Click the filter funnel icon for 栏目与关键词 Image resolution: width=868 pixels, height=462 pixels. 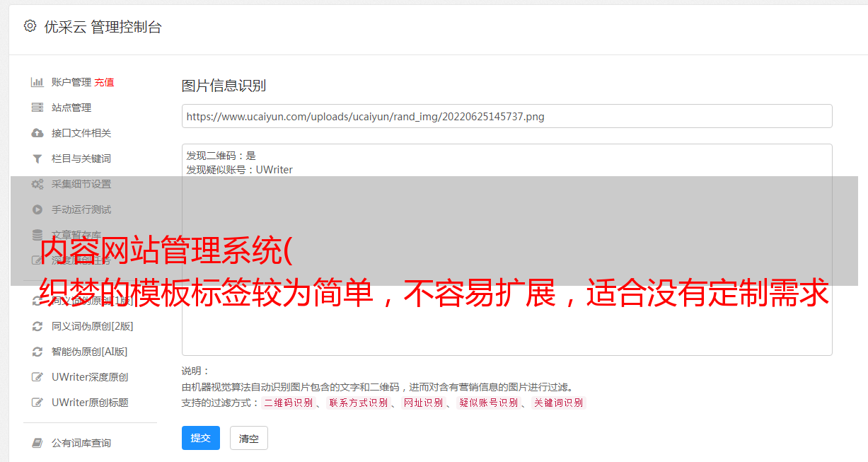(x=37, y=158)
